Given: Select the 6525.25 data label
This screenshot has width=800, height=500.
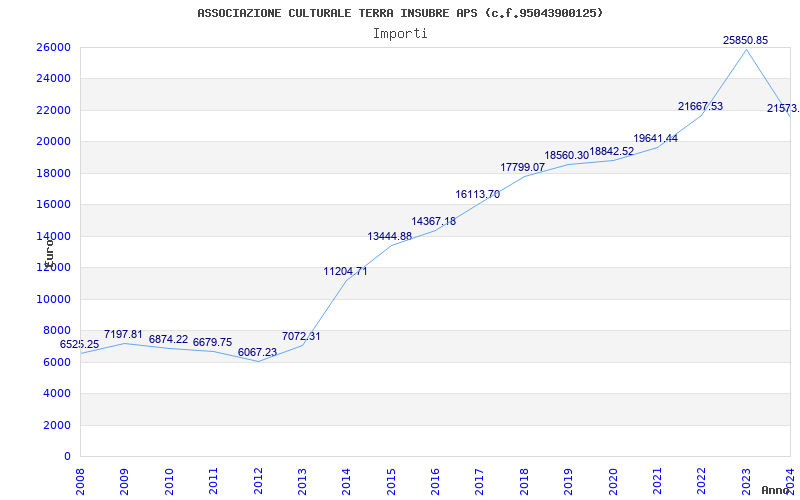Looking at the screenshot, I should pos(80,344).
